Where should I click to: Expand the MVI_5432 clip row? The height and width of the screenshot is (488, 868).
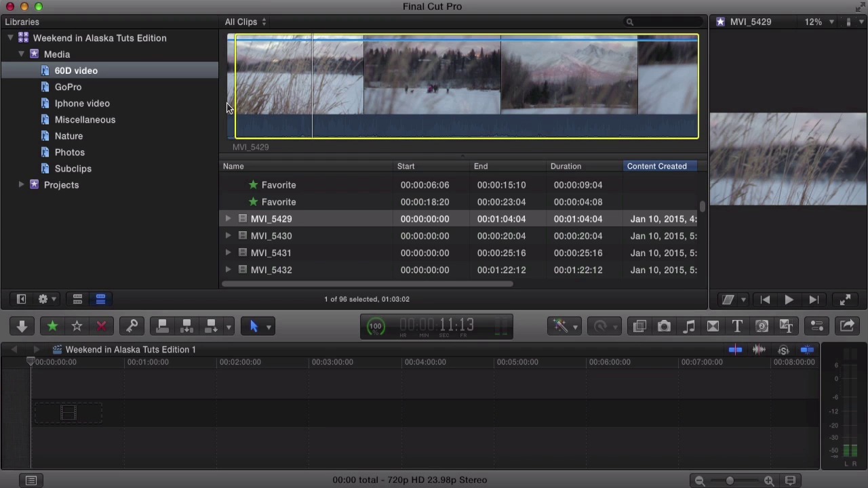pyautogui.click(x=228, y=270)
